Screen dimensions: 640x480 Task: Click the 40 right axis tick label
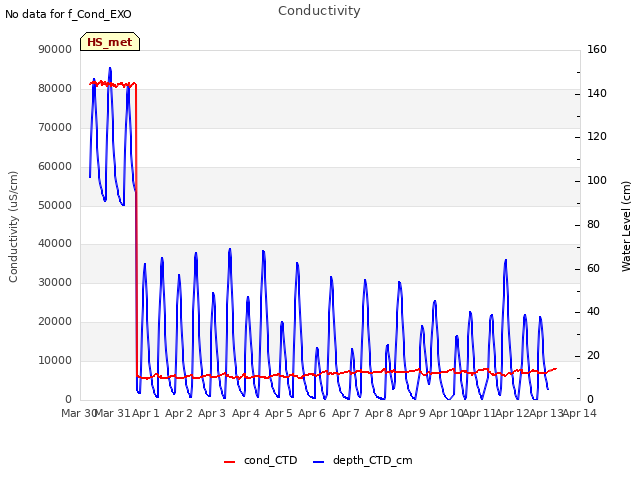(593, 311)
